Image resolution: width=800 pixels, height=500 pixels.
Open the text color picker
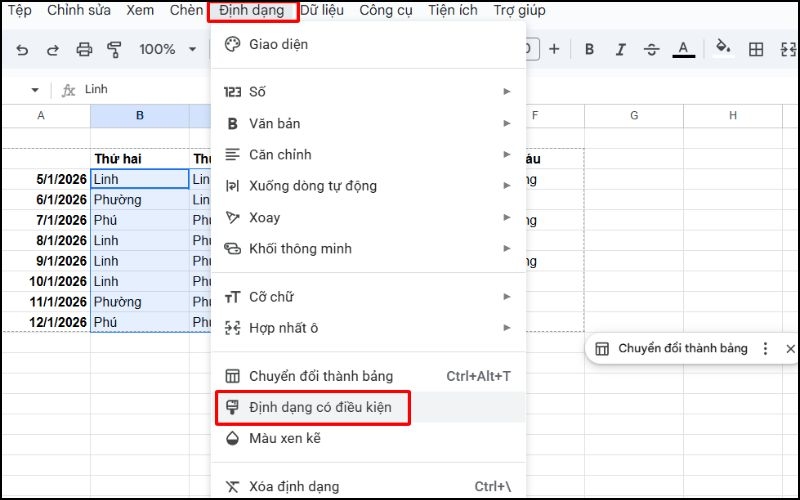coord(683,49)
